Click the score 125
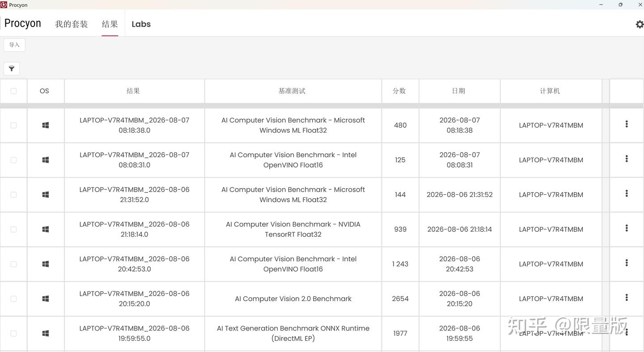Viewport: 644px width, 352px height. click(x=400, y=160)
